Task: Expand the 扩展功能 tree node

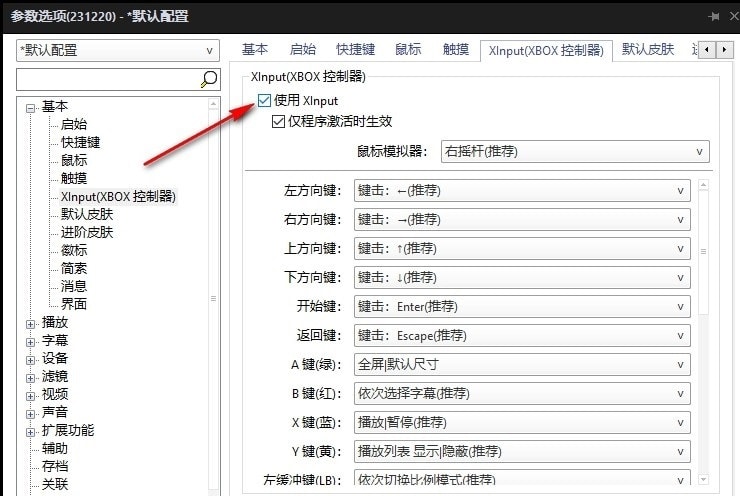Action: 31,432
